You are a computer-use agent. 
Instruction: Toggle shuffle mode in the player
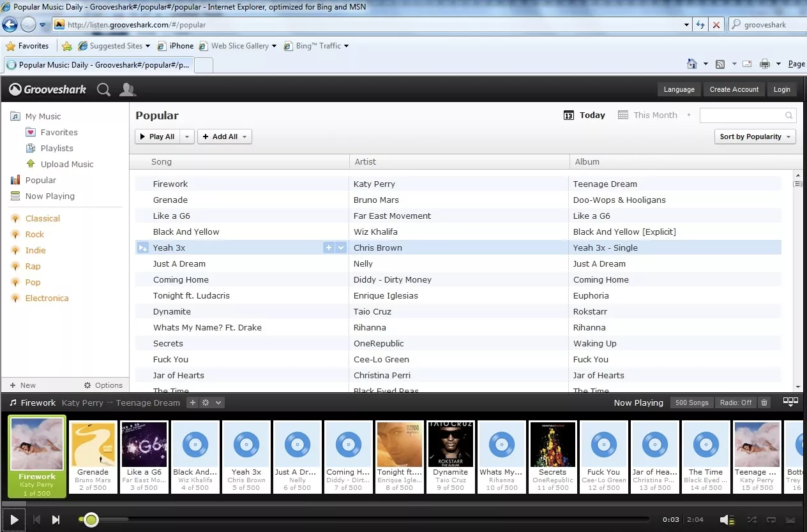tap(752, 520)
